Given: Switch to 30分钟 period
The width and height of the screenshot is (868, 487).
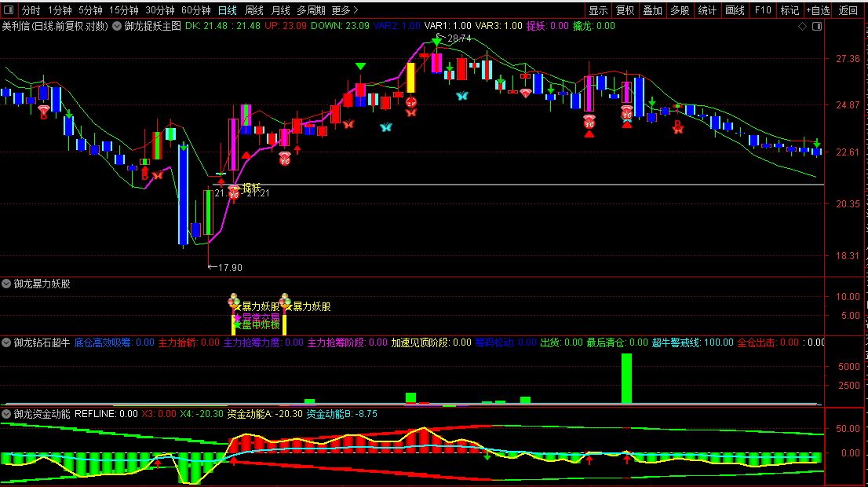Looking at the screenshot, I should pos(160,10).
